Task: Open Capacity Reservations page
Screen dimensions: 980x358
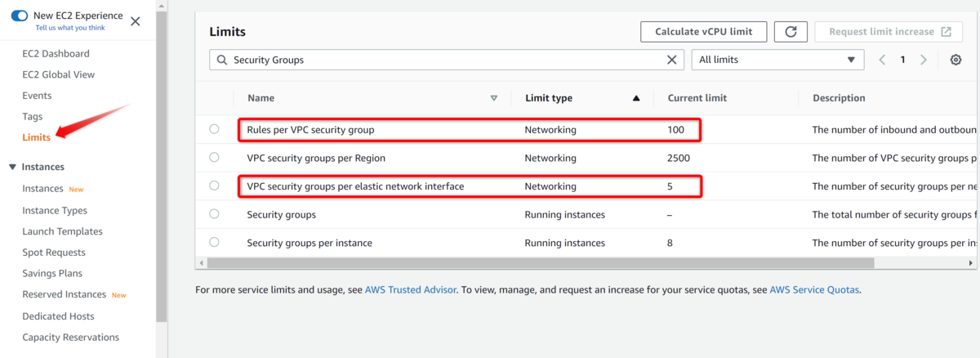Action: pyautogui.click(x=70, y=337)
